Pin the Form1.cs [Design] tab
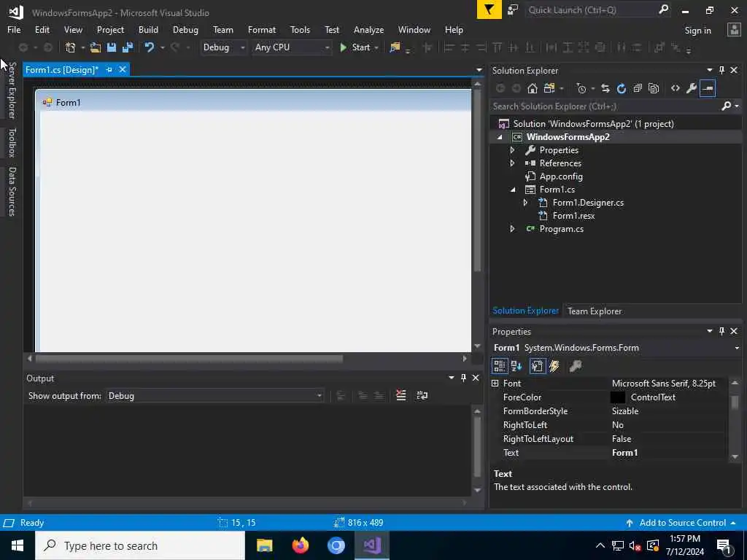747x560 pixels. (109, 69)
